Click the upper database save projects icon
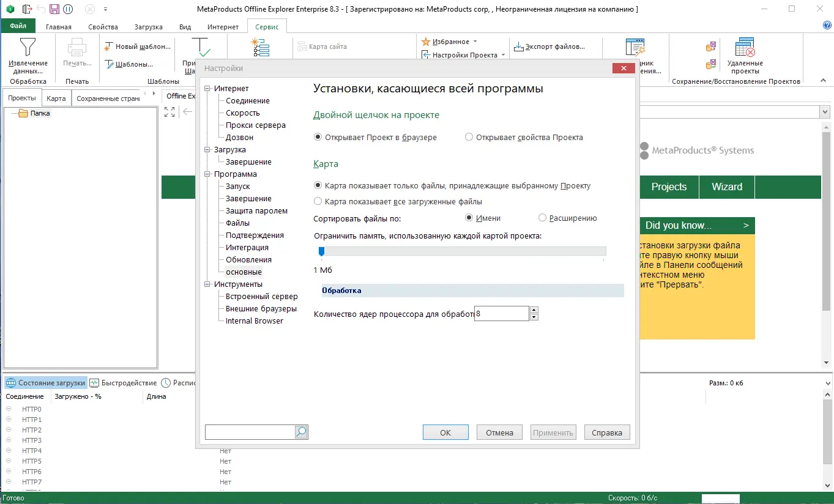The image size is (834, 504). pos(711,46)
